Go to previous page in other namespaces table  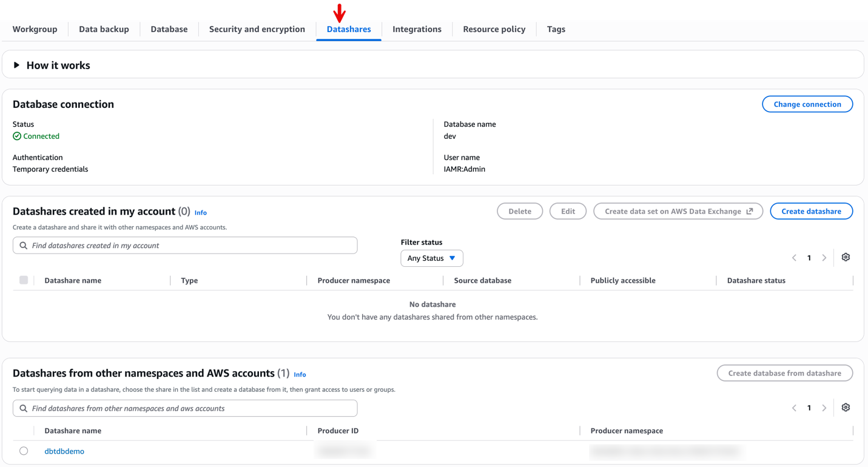pos(794,408)
